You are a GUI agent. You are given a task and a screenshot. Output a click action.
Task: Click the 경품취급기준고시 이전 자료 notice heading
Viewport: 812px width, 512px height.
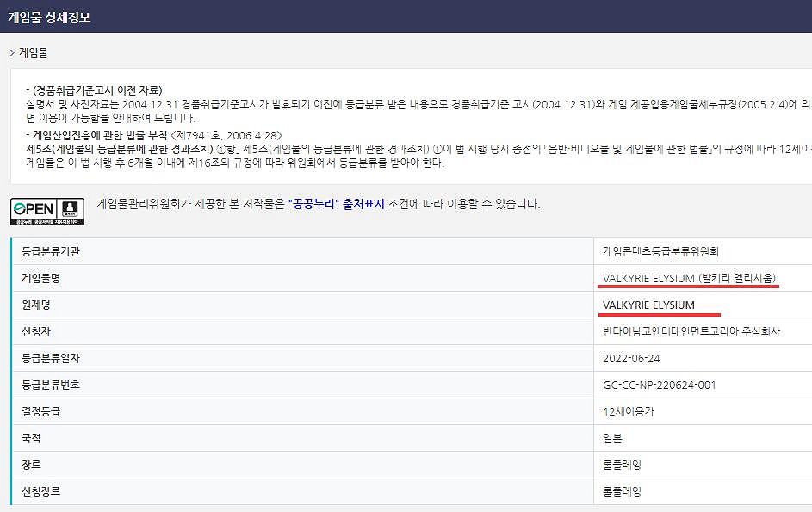97,90
